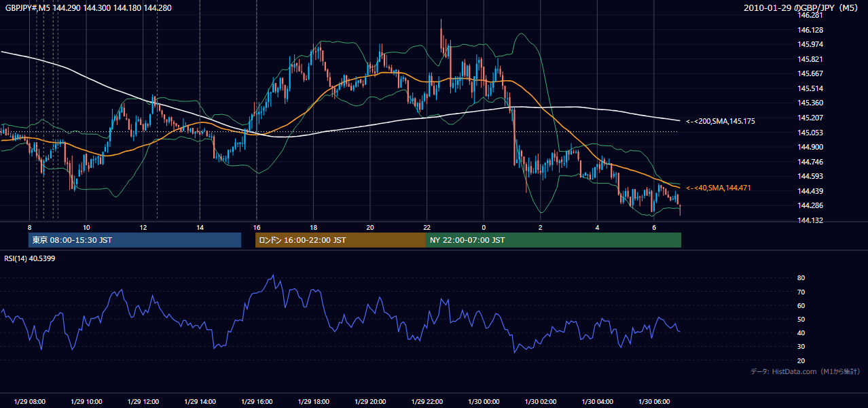Click price level 145.974 on the price axis
This screenshot has height=408, width=868.
[810, 44]
